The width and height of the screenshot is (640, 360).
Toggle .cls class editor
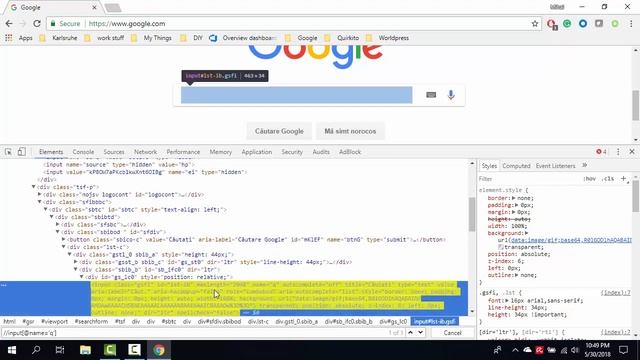click(608, 179)
